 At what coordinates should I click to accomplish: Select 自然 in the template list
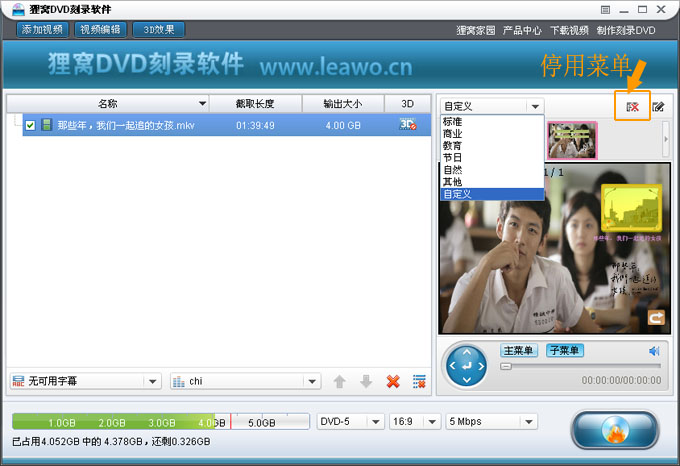tap(492, 170)
